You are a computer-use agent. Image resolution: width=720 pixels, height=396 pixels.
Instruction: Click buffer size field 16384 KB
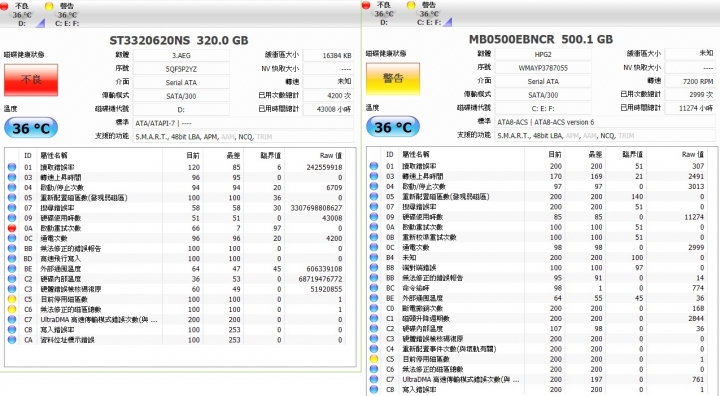pos(328,55)
